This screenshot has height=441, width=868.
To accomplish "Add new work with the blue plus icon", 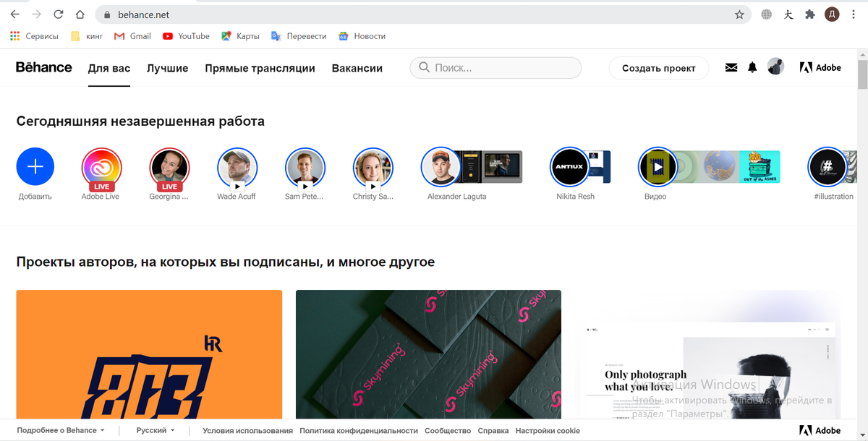I will coord(35,166).
